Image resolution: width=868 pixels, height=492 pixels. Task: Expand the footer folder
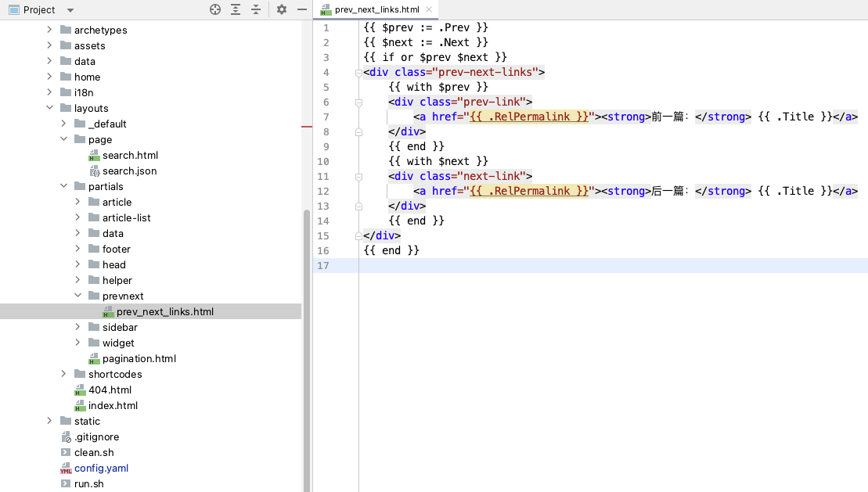pos(77,249)
